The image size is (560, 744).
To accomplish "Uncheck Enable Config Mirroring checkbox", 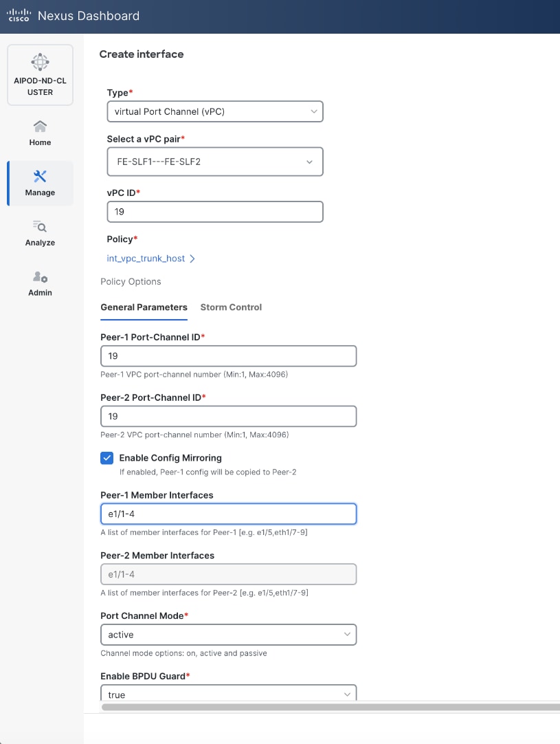I will 107,458.
